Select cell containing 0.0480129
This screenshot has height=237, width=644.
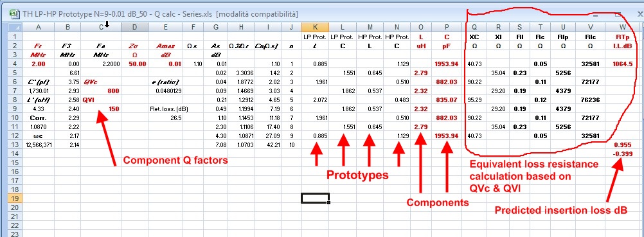pyautogui.click(x=165, y=91)
